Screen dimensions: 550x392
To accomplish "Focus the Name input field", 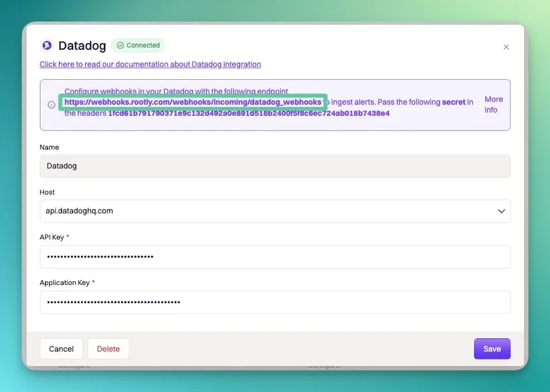I will click(275, 166).
